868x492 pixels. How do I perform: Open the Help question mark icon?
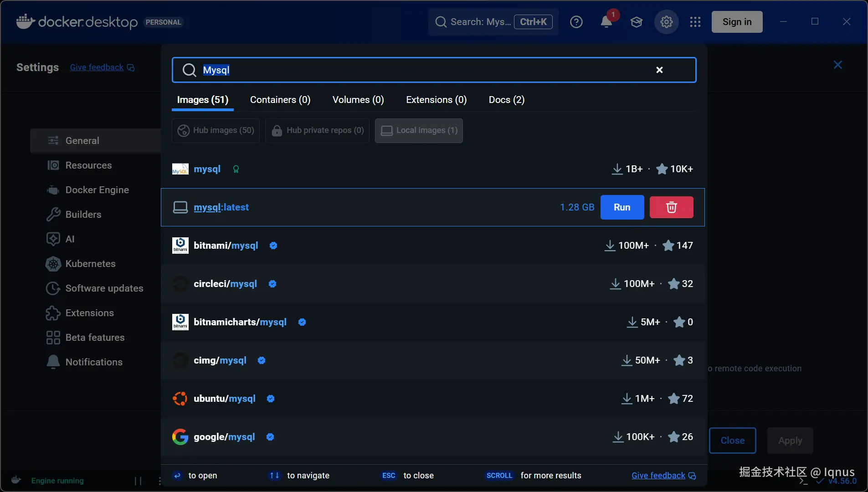coord(576,22)
